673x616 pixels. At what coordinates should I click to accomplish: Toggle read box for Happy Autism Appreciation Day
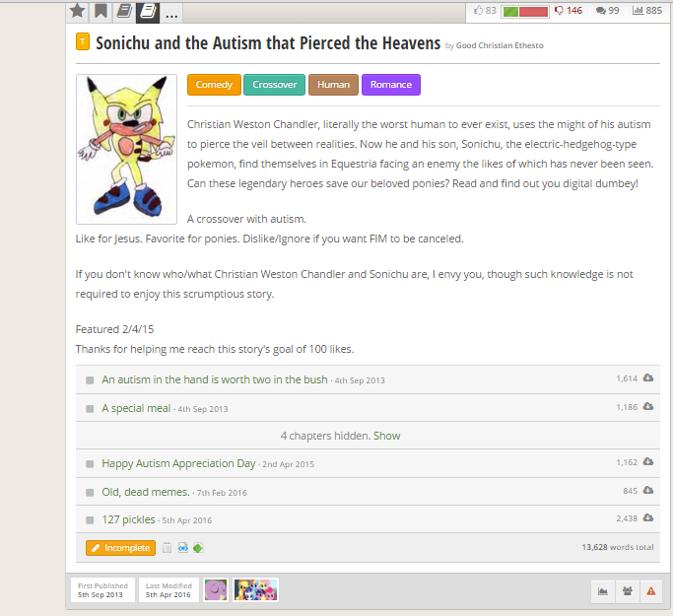[x=90, y=464]
